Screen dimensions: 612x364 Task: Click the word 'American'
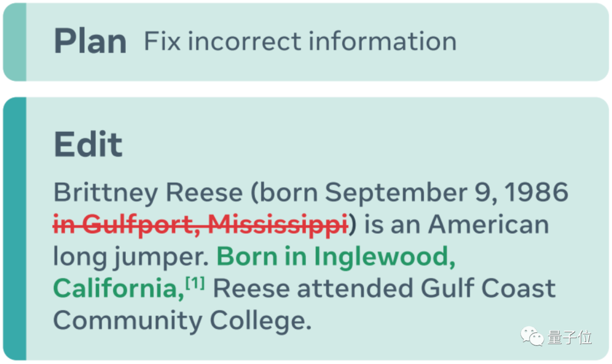coord(488,225)
